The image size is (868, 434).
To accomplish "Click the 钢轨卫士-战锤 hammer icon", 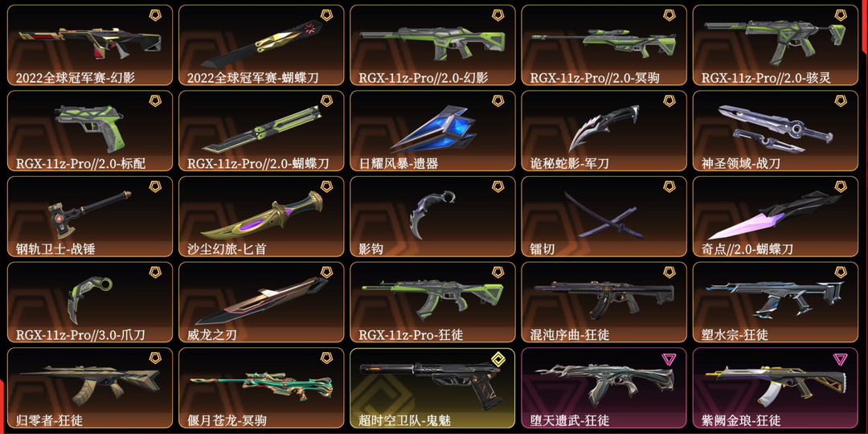I will (x=88, y=215).
